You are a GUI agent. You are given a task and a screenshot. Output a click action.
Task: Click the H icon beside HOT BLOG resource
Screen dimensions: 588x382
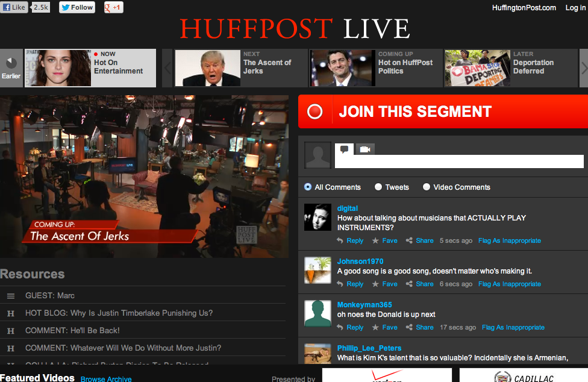click(11, 313)
